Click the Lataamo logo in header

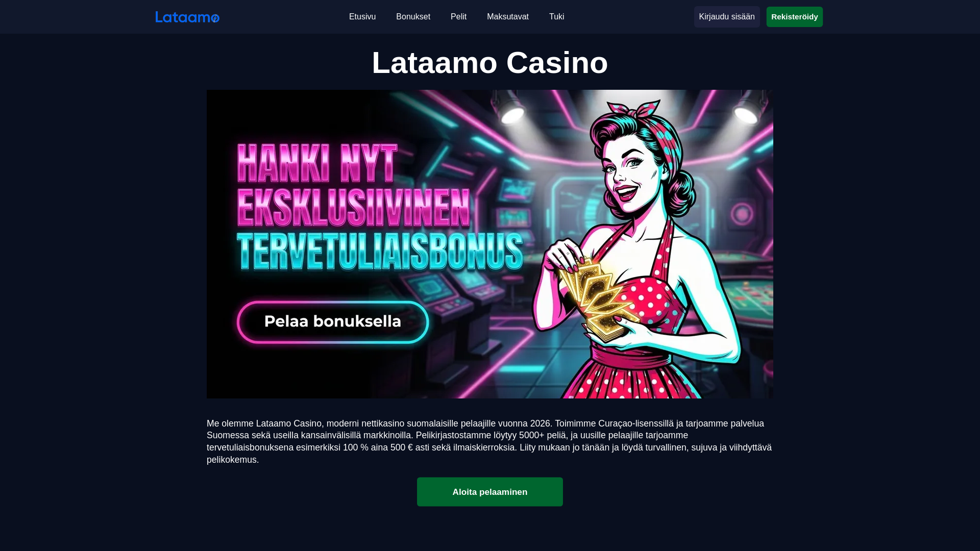(187, 17)
